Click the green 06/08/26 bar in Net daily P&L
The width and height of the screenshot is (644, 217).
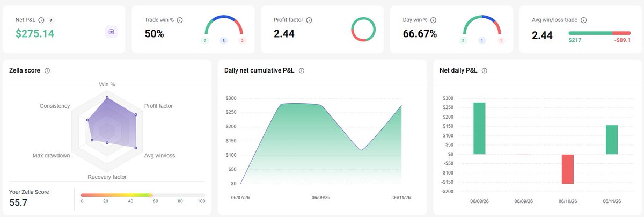tap(479, 128)
